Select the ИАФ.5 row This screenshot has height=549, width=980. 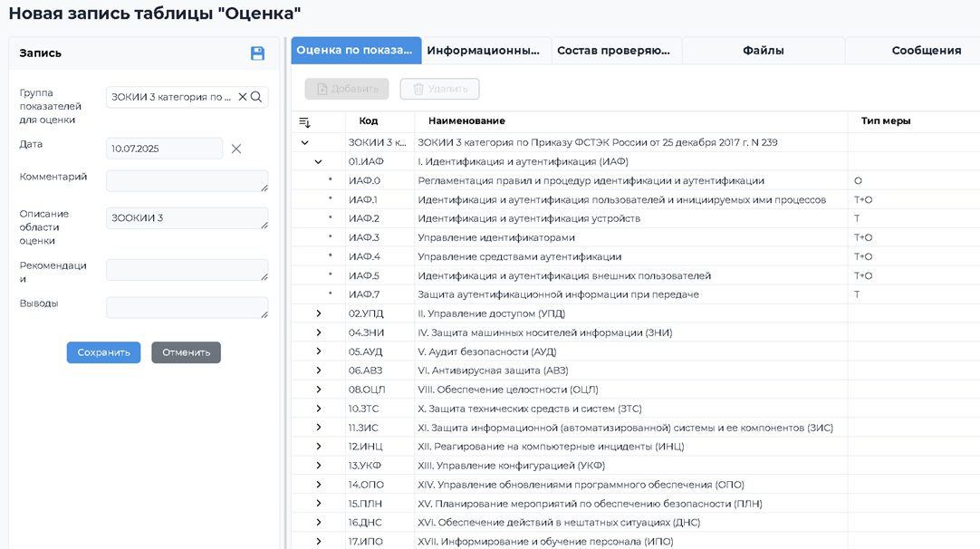tap(636, 275)
